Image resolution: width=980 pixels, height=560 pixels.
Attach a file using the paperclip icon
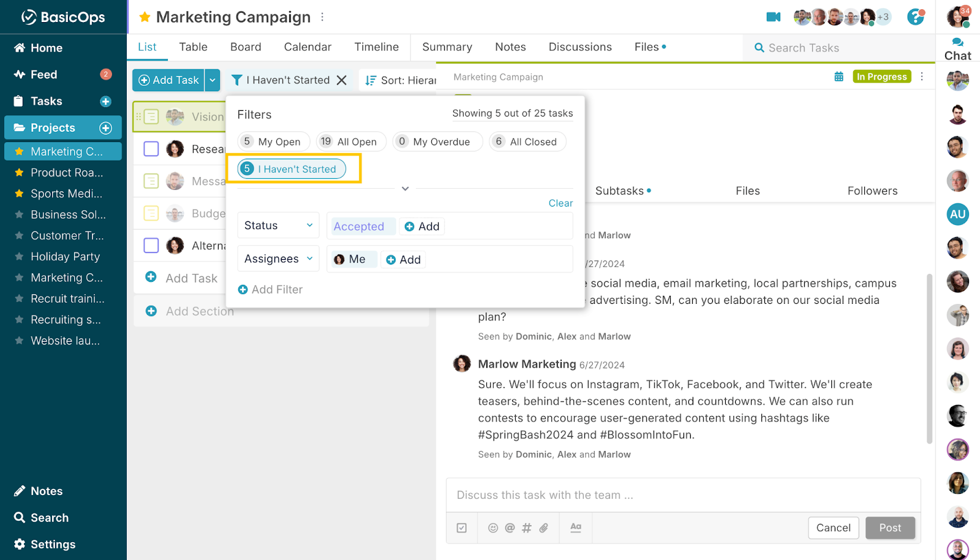pyautogui.click(x=543, y=528)
